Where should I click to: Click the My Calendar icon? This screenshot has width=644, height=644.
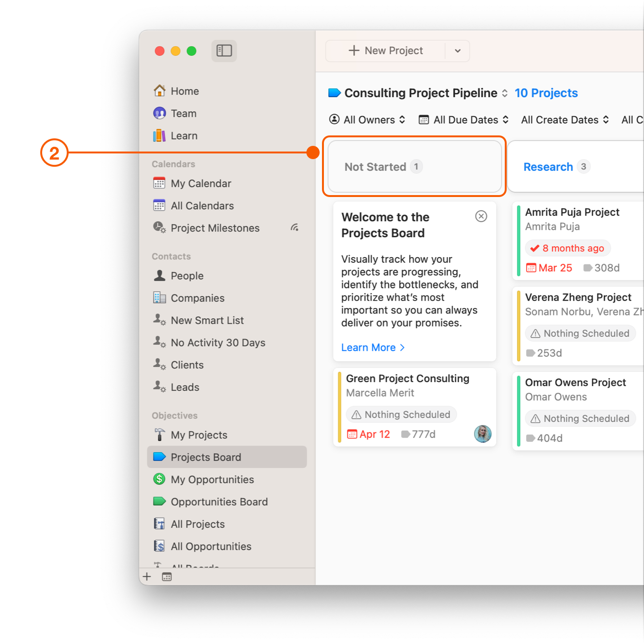click(x=160, y=183)
